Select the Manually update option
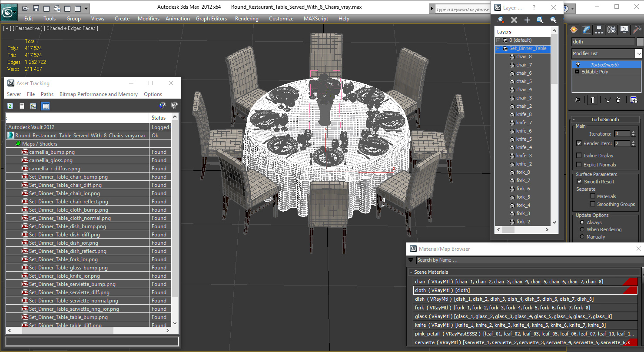Viewport: 644px width, 352px height. click(x=582, y=236)
